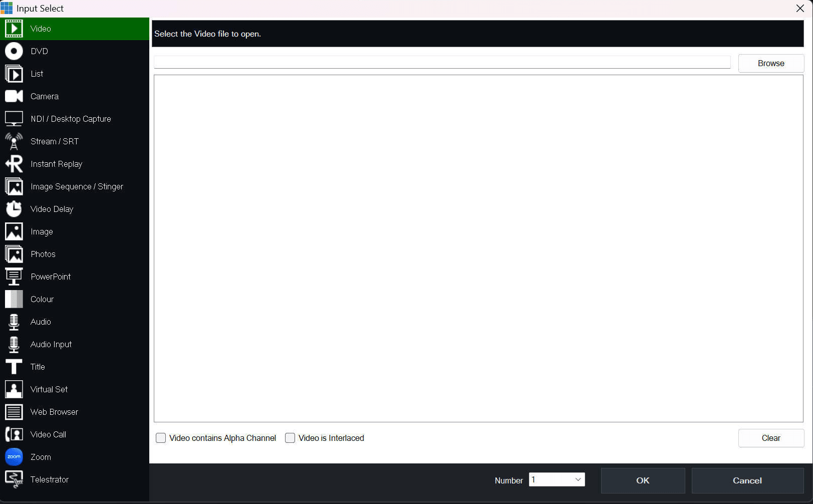The width and height of the screenshot is (813, 504).
Task: Select the Instant Replay label text
Action: 57,164
